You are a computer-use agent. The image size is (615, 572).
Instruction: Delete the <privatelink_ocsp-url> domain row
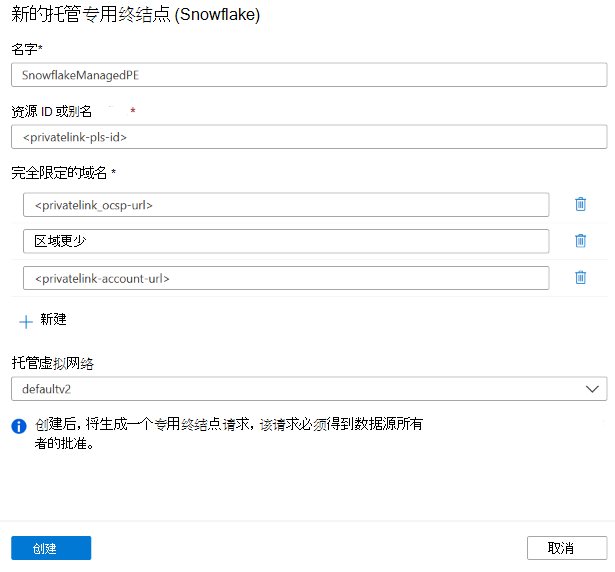pos(580,204)
